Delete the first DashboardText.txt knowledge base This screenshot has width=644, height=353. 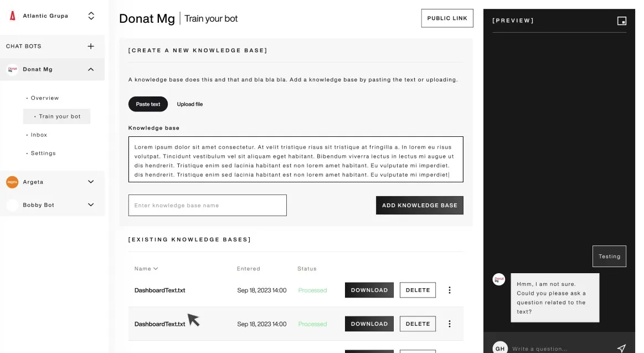click(418, 290)
